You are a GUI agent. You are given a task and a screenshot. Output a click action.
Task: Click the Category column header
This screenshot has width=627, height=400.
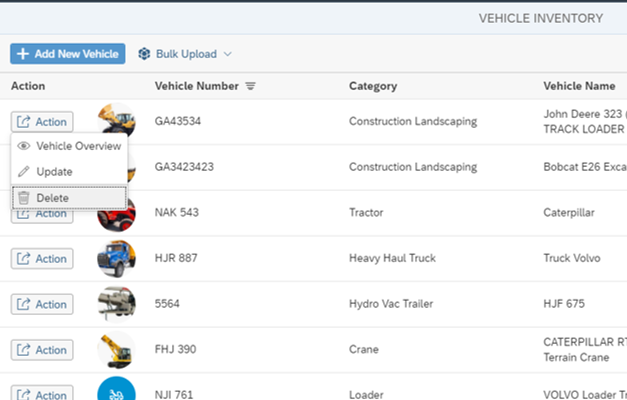coord(373,86)
